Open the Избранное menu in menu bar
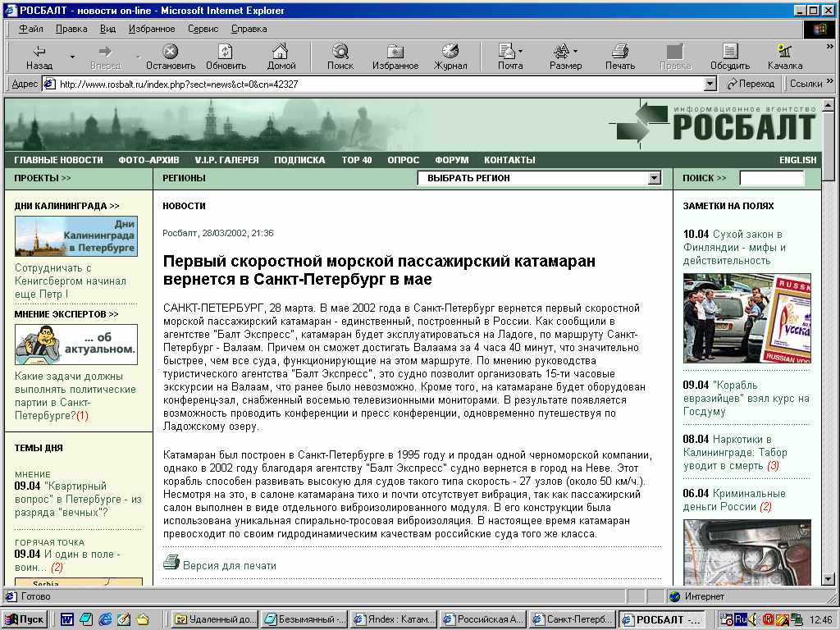Screen dimensions: 840x630 152,29
